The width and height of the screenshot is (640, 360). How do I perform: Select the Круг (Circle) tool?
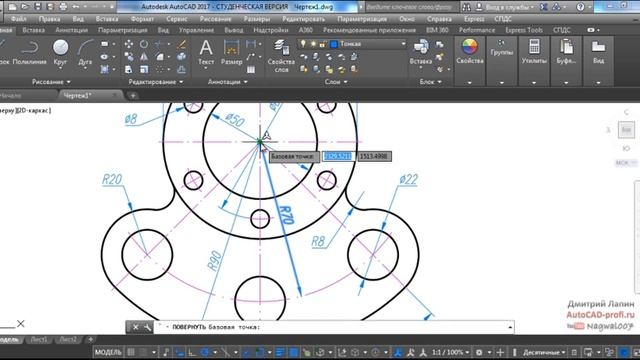coord(60,53)
